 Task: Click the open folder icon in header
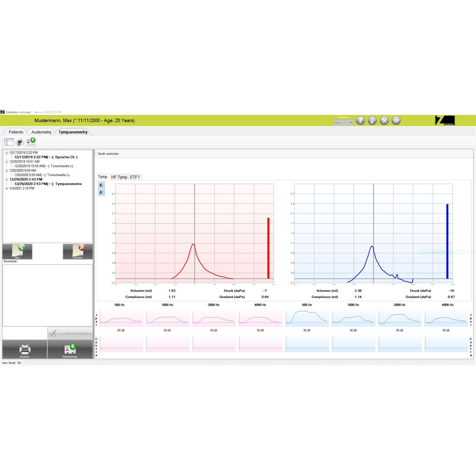[x=396, y=121]
